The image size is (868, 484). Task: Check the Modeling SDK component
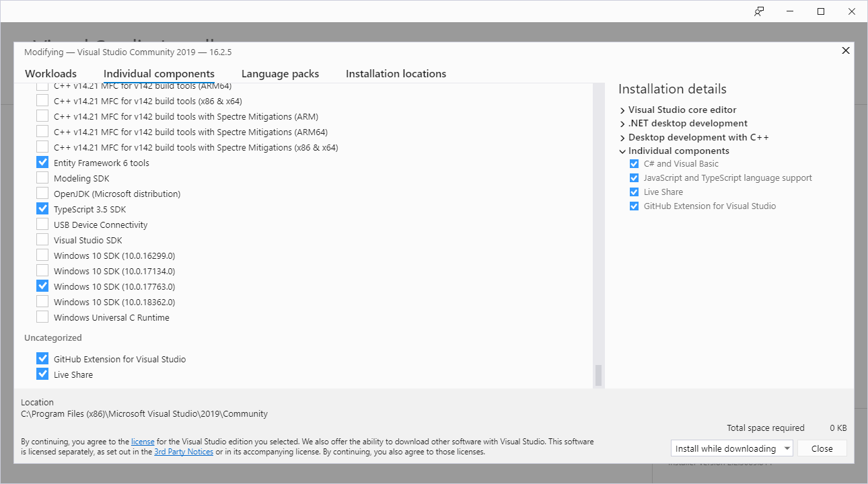click(x=42, y=178)
